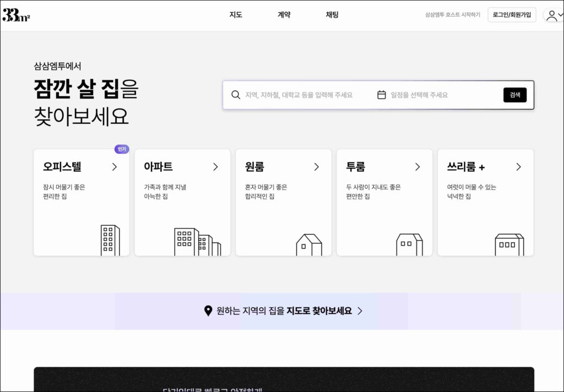Expand the 아파트 category arrow
564x392 pixels.
(215, 167)
